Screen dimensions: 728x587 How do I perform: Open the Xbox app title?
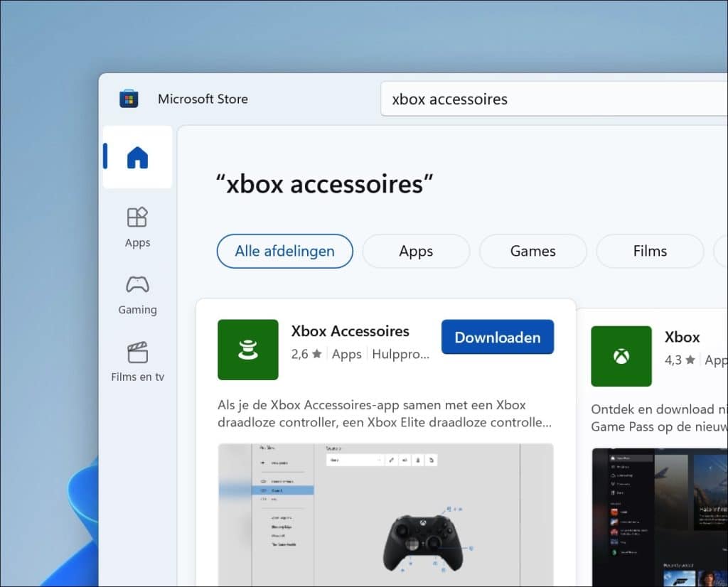(682, 337)
